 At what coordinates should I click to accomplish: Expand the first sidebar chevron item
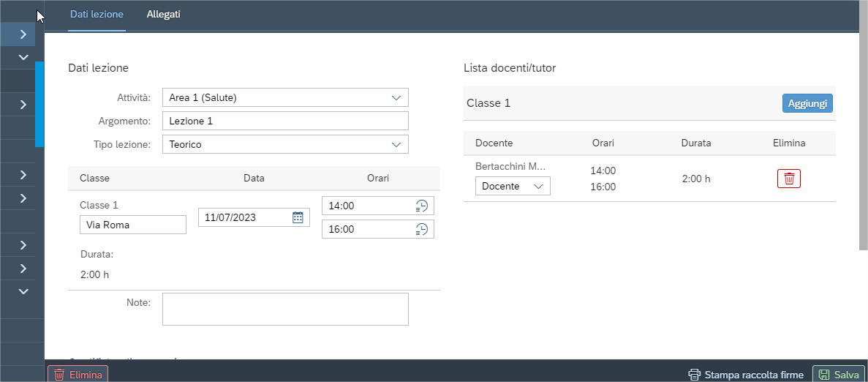23,34
